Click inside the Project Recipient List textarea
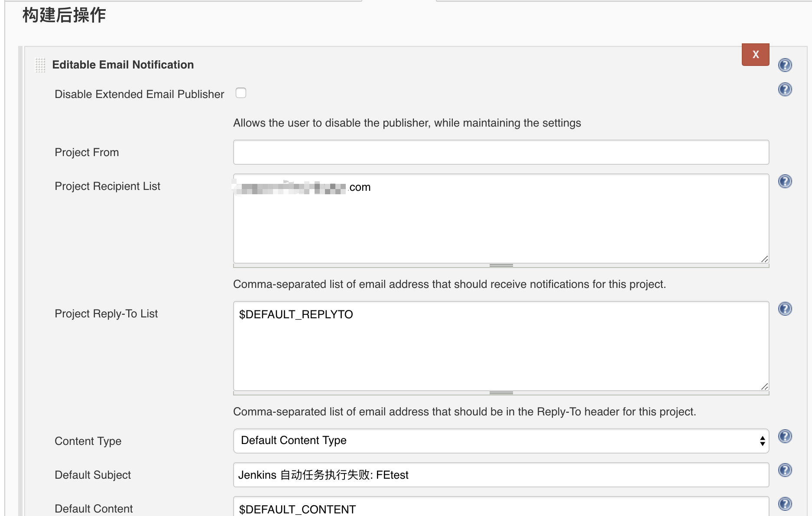The height and width of the screenshot is (516, 812). coord(501,219)
